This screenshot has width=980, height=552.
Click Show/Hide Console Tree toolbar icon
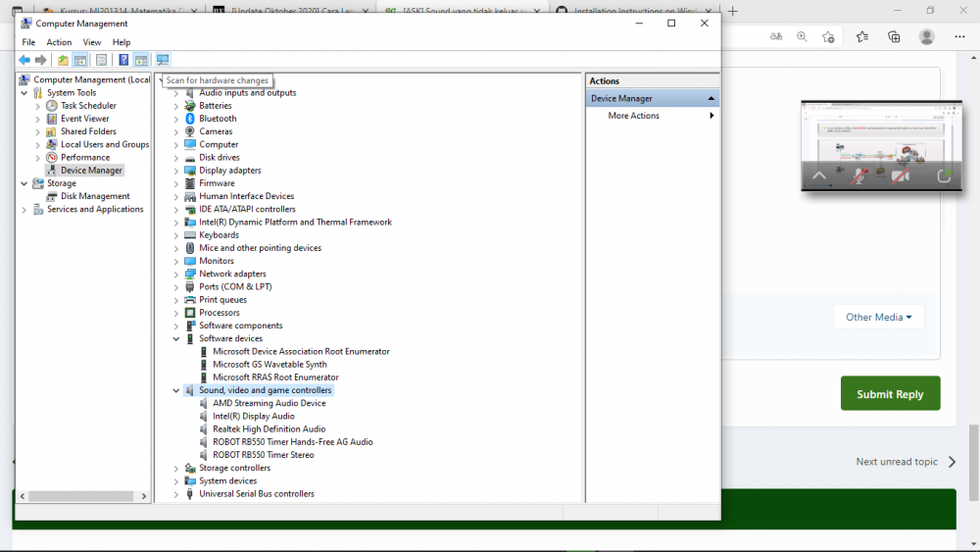(x=80, y=60)
